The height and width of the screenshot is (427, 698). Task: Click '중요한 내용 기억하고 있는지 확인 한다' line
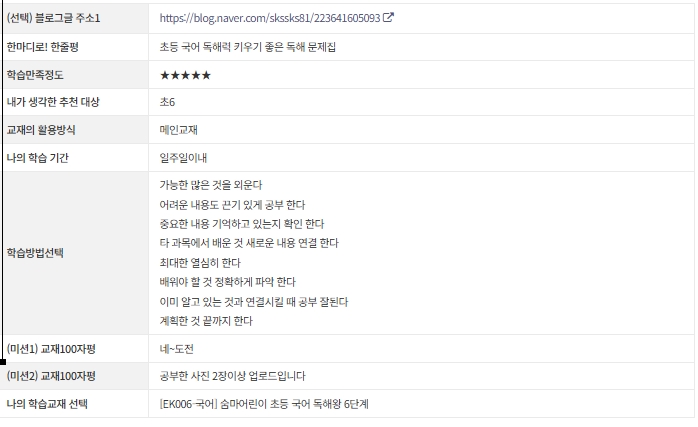coord(242,224)
